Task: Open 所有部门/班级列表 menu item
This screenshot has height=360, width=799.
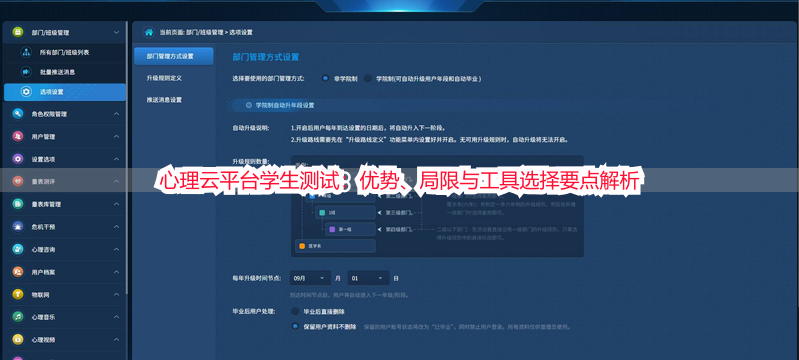Action: pyautogui.click(x=65, y=53)
